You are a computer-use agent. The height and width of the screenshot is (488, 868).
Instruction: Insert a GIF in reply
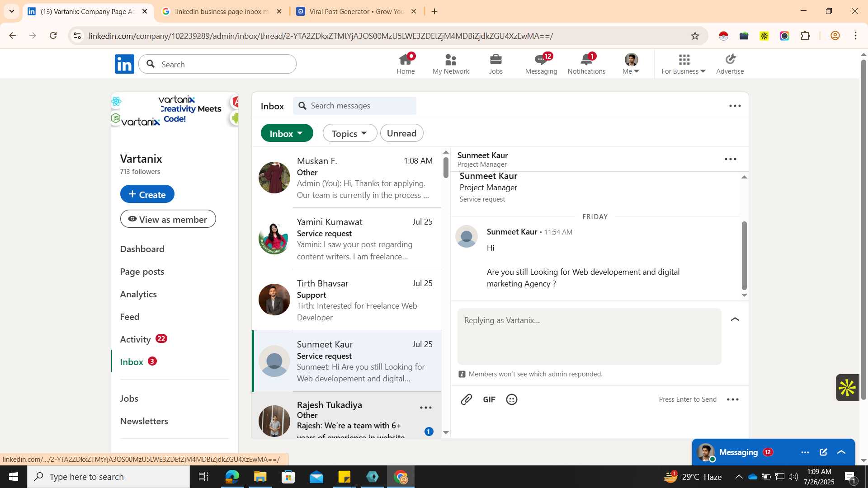point(489,399)
